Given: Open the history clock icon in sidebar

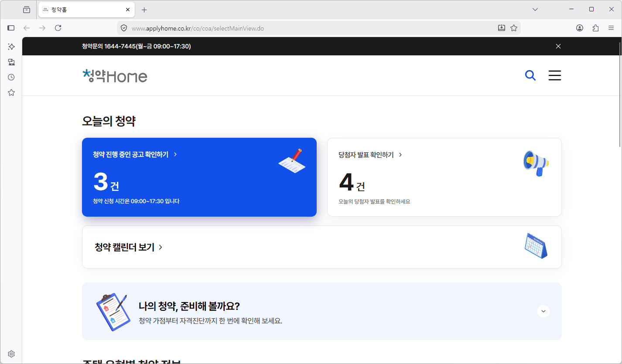Looking at the screenshot, I should pyautogui.click(x=11, y=77).
